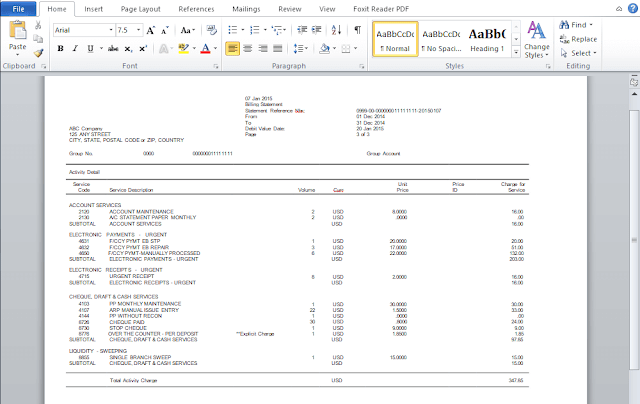The width and height of the screenshot is (640, 404).
Task: Switch to Review tab
Action: coord(289,9)
